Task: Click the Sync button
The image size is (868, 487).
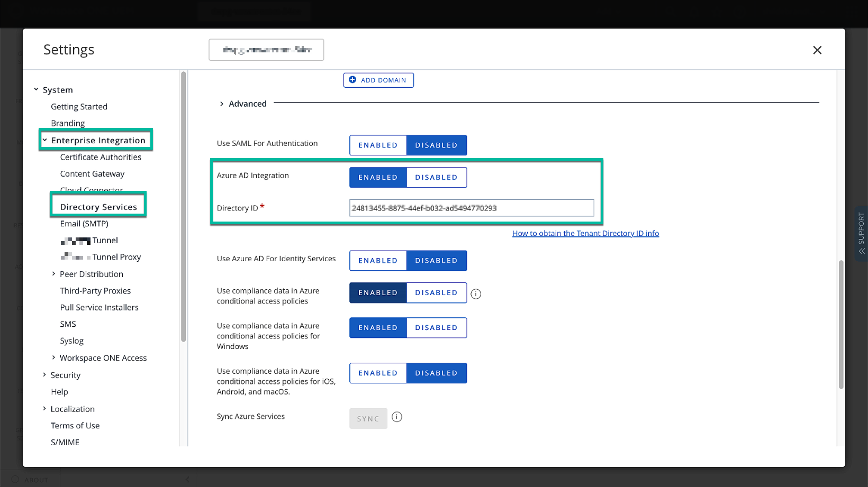Action: 368,419
